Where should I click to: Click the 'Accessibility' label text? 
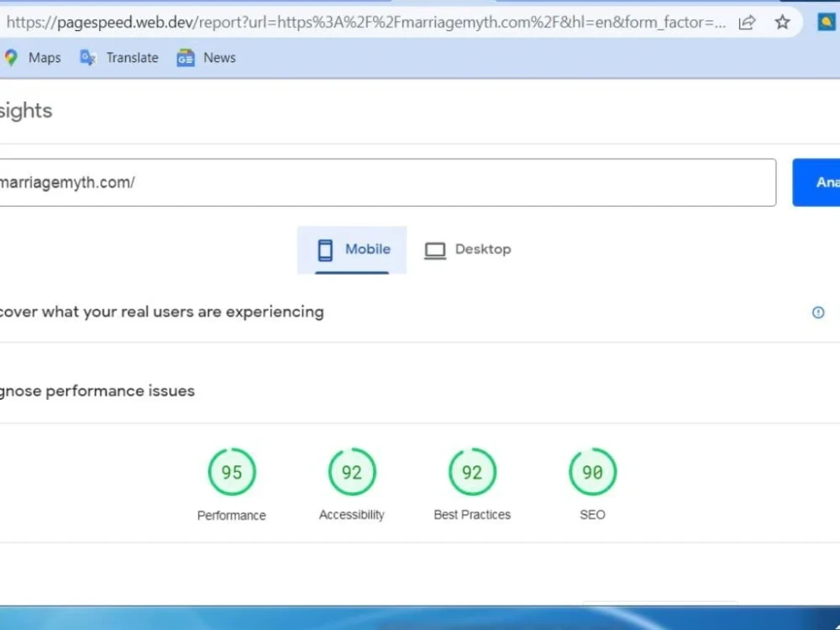pyautogui.click(x=352, y=515)
